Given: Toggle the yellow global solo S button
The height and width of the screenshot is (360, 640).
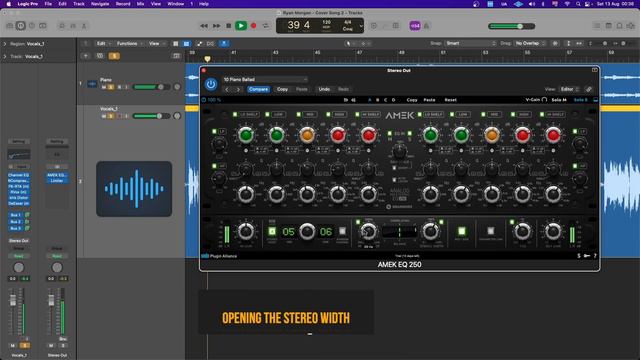Looking at the screenshot, I should (x=114, y=56).
